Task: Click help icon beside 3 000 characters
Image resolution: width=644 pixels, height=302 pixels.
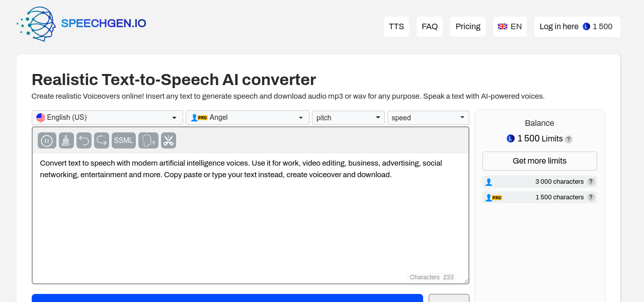Action: point(591,182)
